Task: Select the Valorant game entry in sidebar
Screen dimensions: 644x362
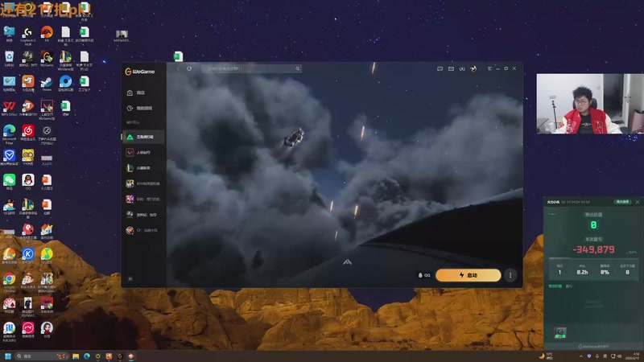Action: point(143,153)
